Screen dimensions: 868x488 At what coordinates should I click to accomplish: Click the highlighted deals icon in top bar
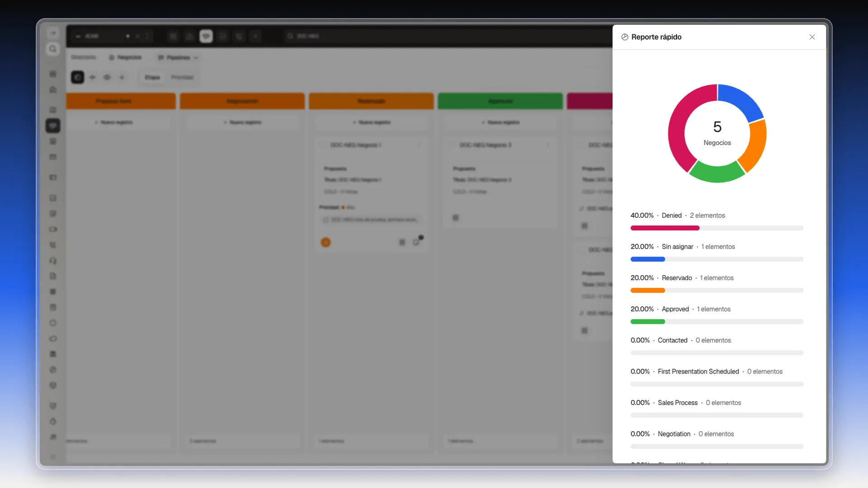pyautogui.click(x=206, y=36)
